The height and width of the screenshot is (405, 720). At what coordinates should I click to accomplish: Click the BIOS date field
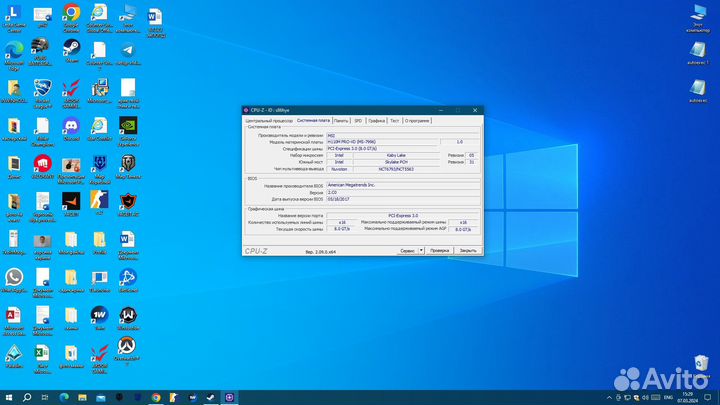pos(403,200)
